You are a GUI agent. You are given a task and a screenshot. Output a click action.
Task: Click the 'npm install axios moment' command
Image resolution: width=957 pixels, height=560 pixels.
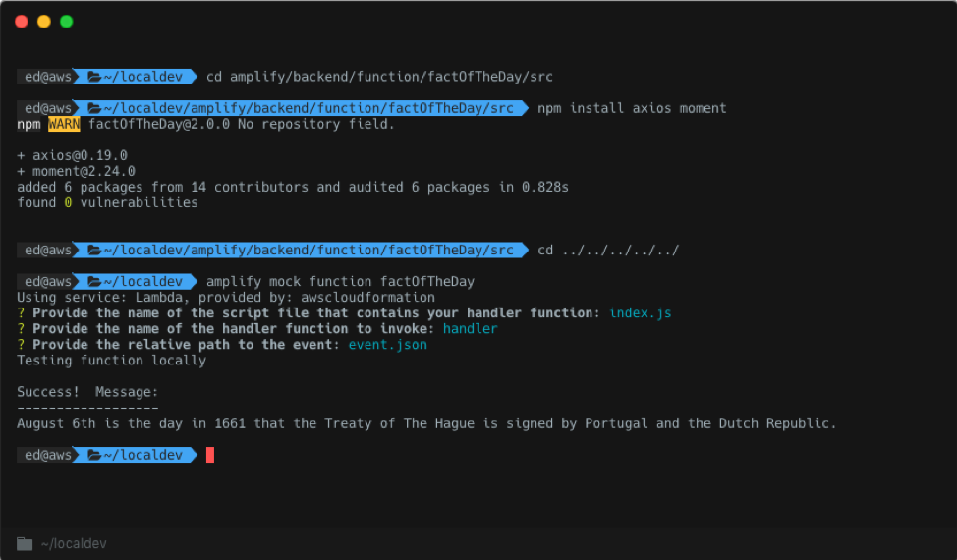tap(632, 109)
